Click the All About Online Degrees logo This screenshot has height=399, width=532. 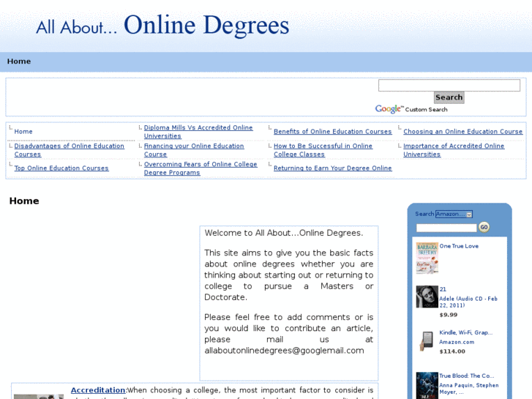pos(162,25)
